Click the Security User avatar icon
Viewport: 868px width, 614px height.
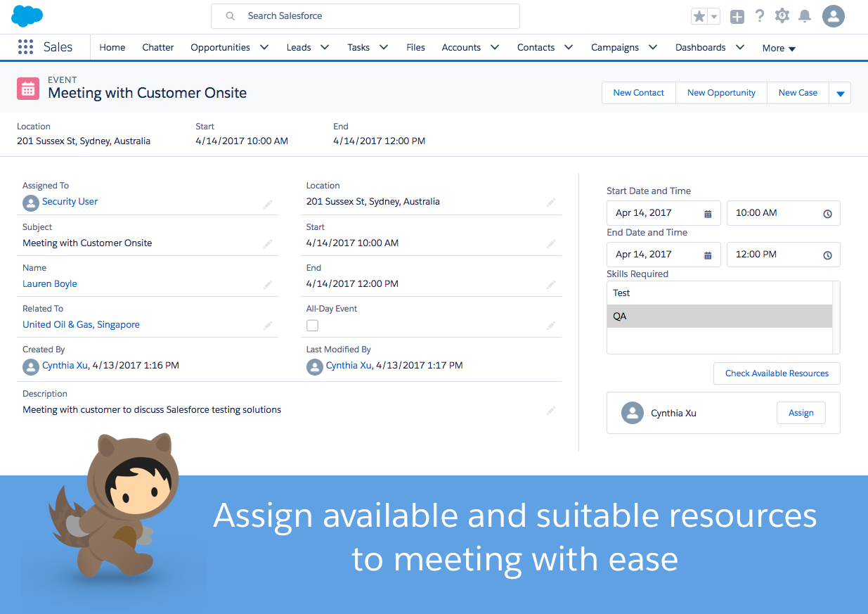(31, 203)
